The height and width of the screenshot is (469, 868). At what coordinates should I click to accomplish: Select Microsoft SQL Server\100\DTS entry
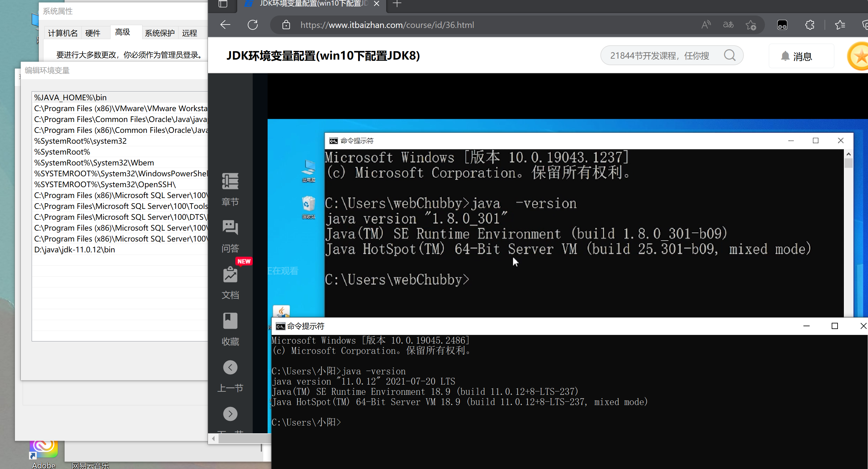pyautogui.click(x=120, y=217)
